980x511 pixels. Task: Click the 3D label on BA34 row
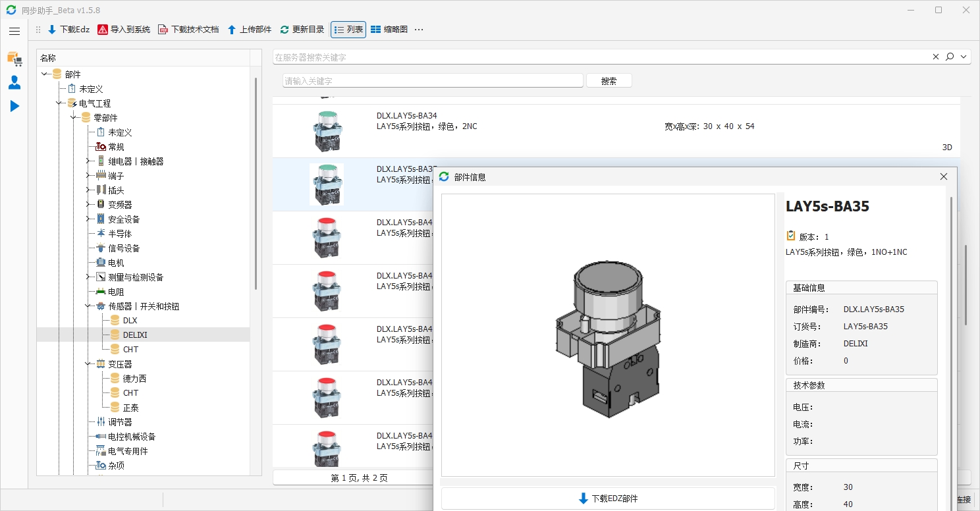coord(947,148)
